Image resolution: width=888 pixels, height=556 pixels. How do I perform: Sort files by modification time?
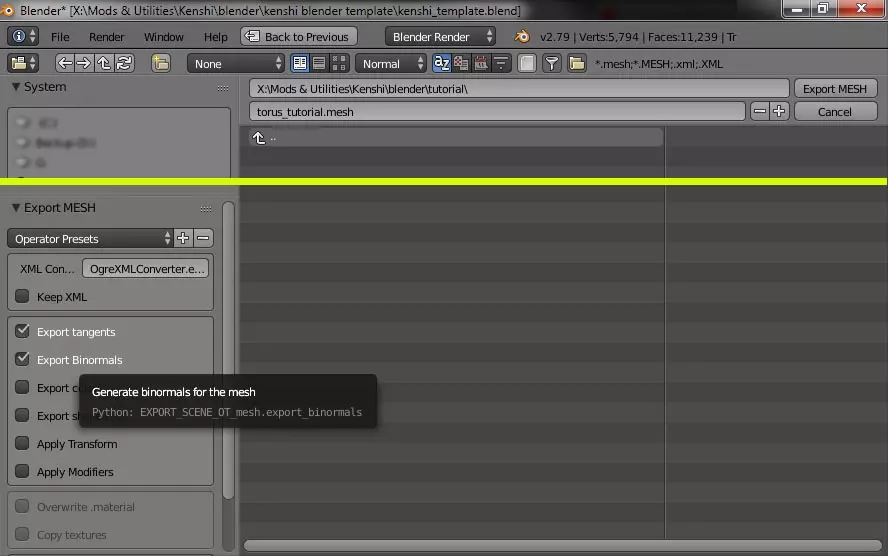click(x=481, y=63)
